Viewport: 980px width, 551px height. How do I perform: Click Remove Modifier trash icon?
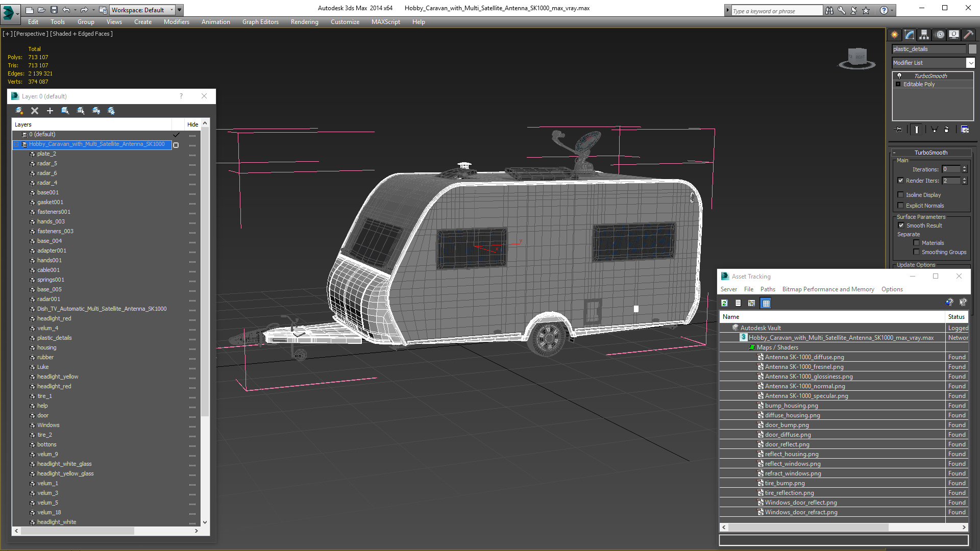[947, 130]
